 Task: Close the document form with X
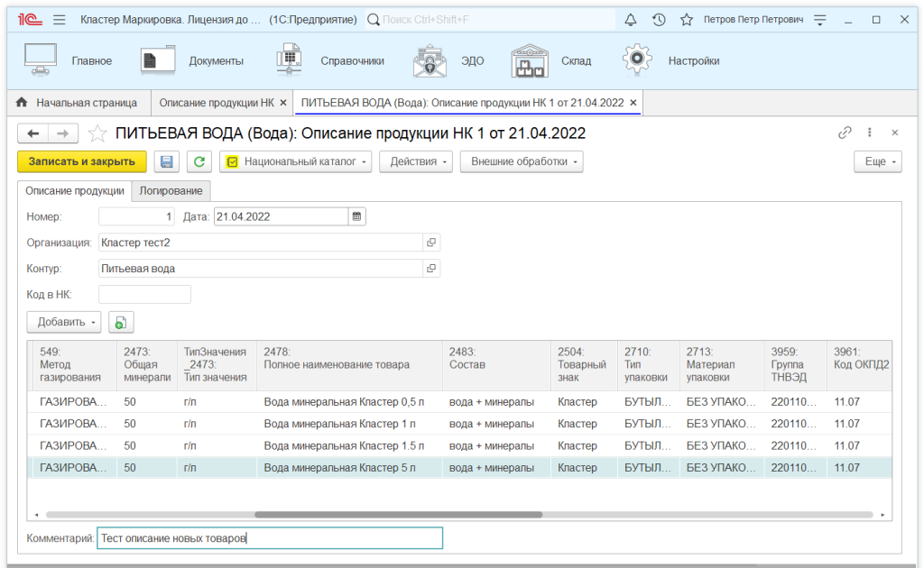(894, 133)
